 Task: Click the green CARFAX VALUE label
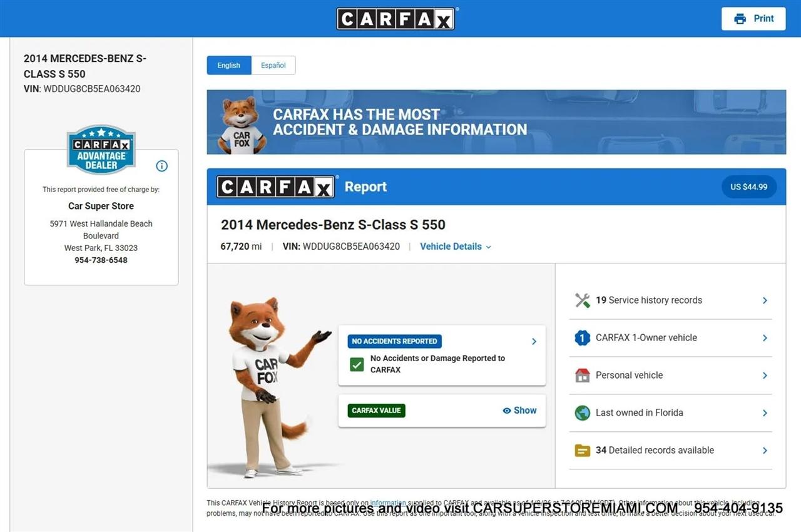[x=377, y=411]
